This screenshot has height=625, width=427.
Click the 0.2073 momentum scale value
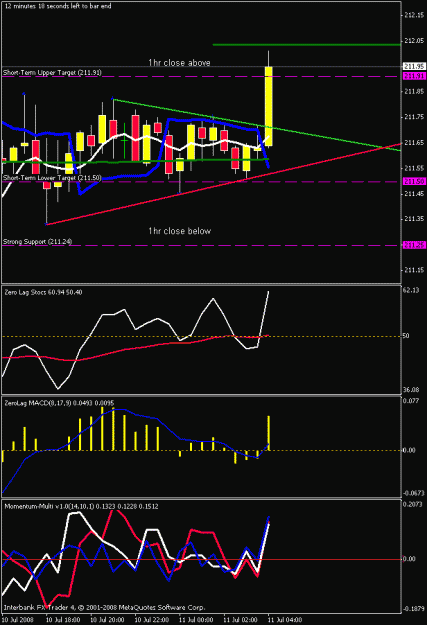click(412, 505)
